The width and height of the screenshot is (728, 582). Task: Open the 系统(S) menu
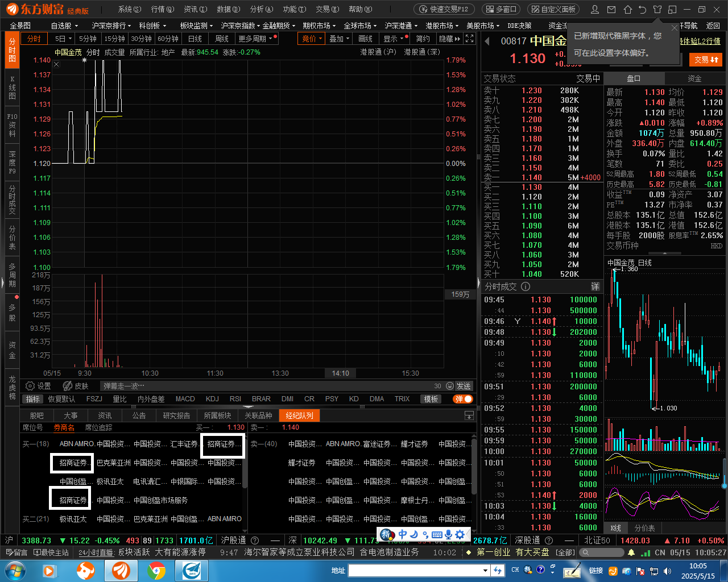(130, 9)
